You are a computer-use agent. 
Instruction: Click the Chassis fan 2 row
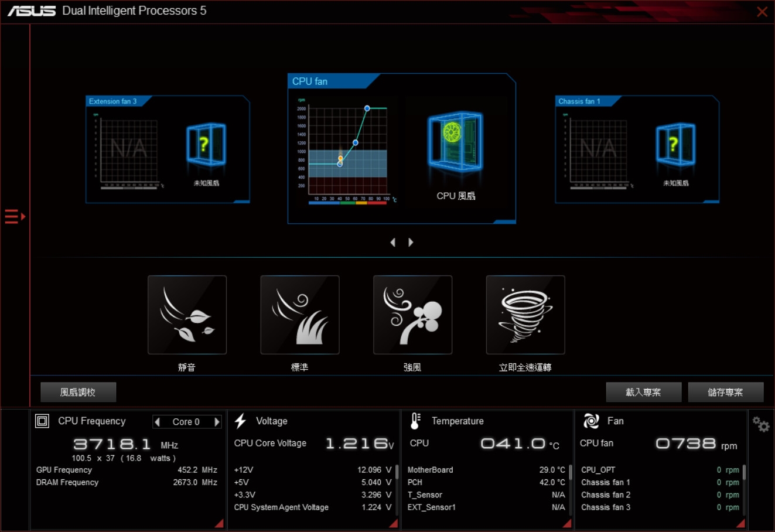click(660, 495)
